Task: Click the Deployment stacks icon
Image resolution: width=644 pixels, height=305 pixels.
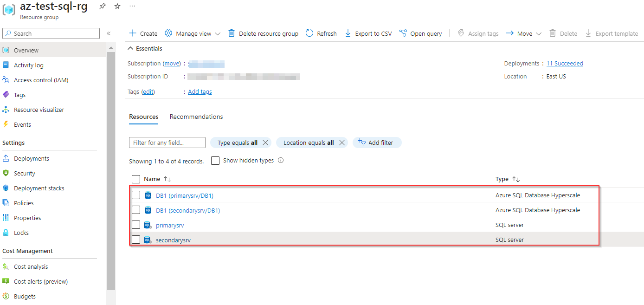Action: tap(6, 188)
